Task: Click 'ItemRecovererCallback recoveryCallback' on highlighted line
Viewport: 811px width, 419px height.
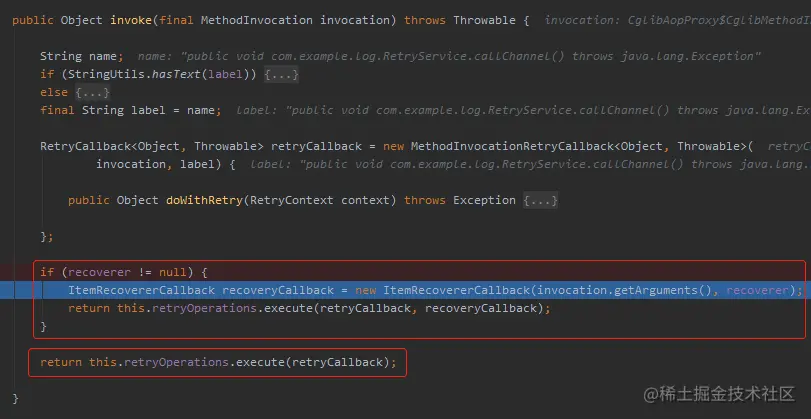Action: (201, 290)
